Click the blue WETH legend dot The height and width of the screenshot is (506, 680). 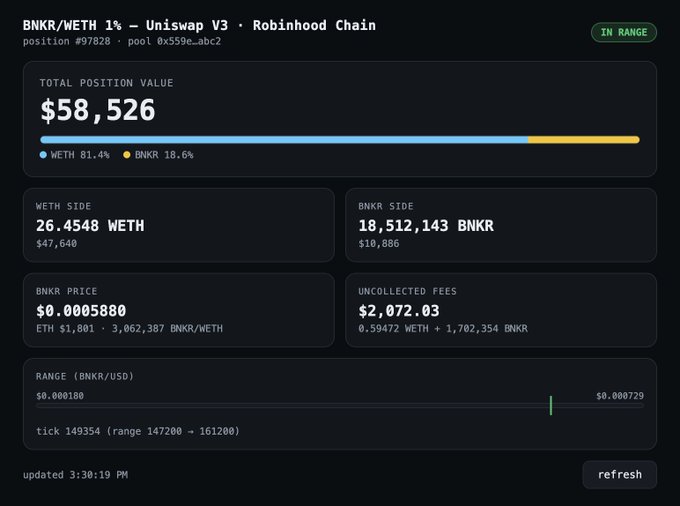[x=43, y=155]
